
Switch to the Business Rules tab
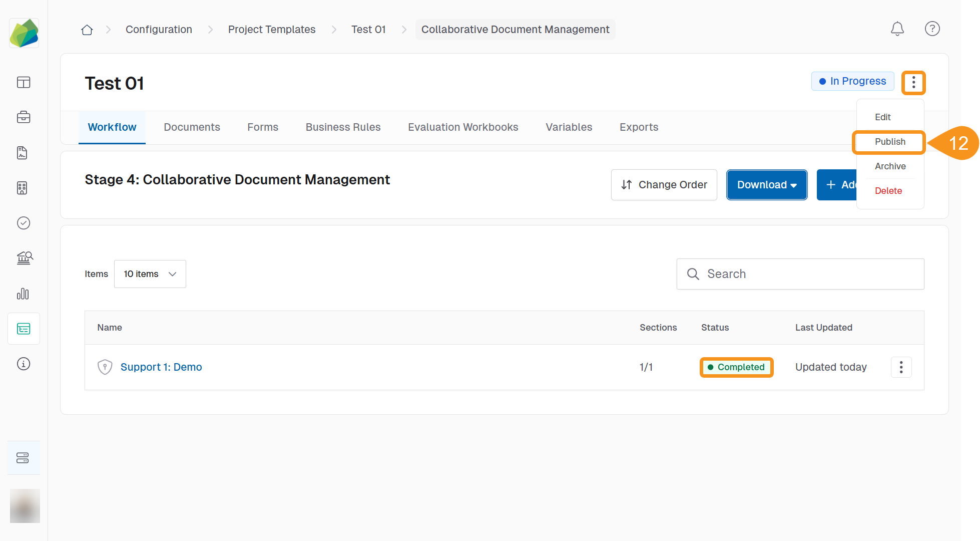click(x=343, y=127)
